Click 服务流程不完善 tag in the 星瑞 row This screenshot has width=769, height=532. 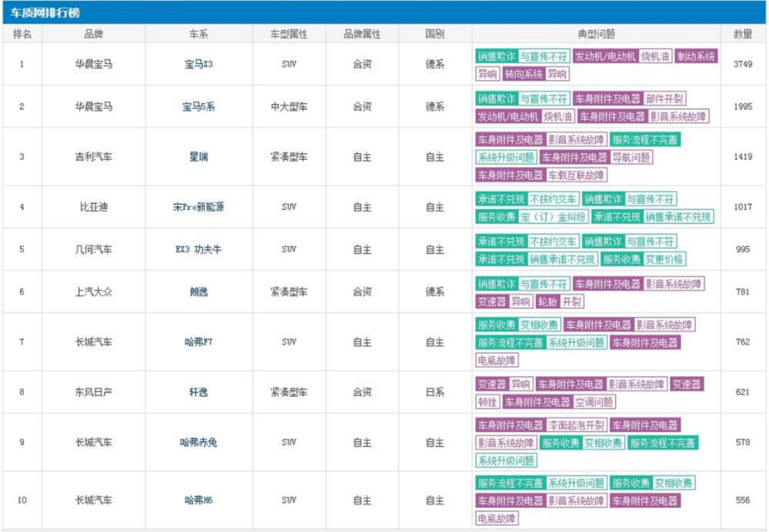click(645, 140)
